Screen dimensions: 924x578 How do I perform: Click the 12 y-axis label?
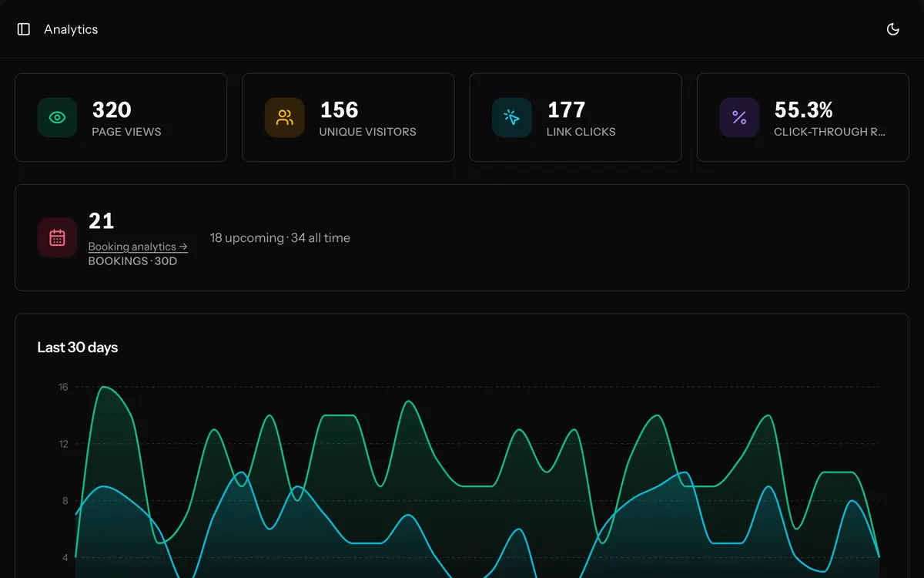point(63,444)
